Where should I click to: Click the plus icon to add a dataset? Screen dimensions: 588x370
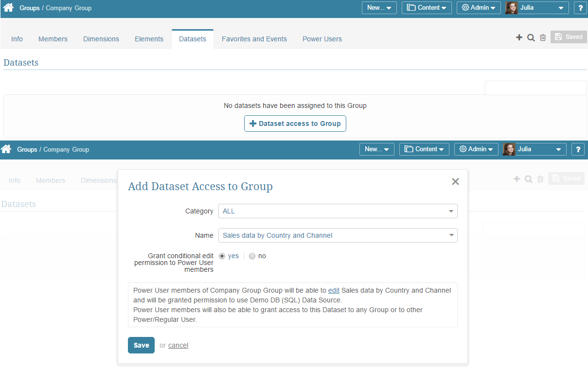[x=519, y=37]
